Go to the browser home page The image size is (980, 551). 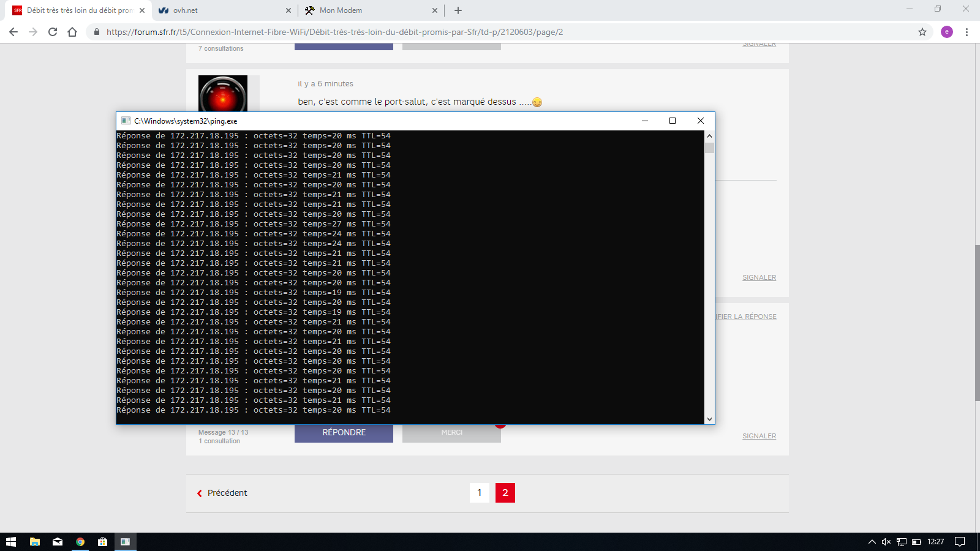pos(72,32)
